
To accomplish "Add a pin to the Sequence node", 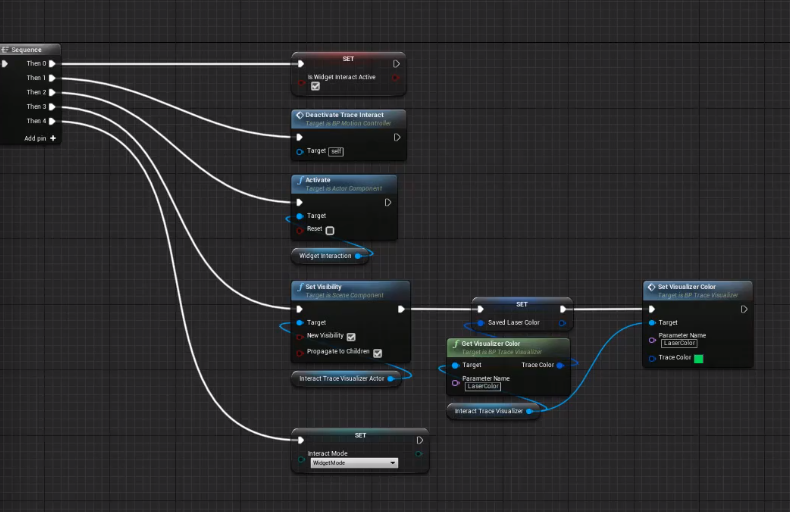I will click(x=40, y=138).
